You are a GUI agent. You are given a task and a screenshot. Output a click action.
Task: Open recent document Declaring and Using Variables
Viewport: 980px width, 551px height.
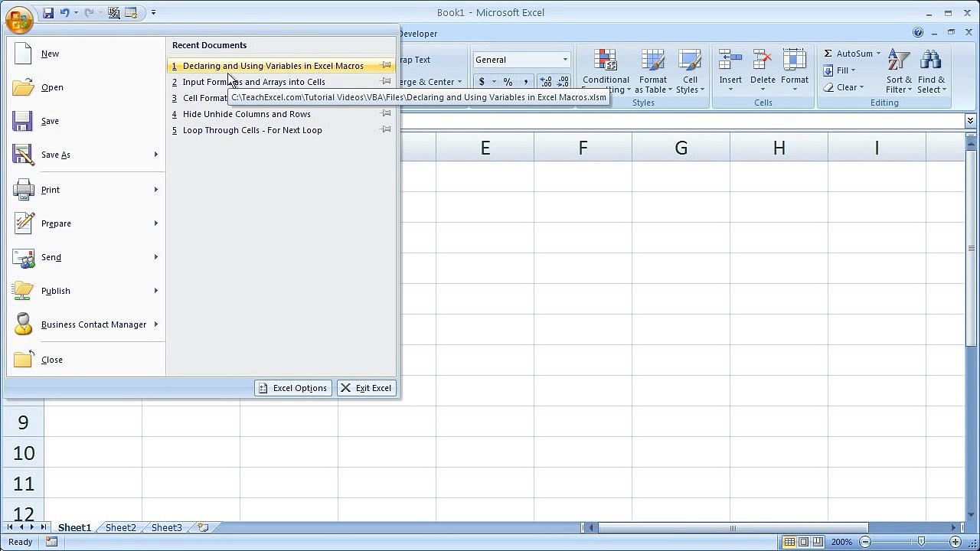[x=273, y=66]
